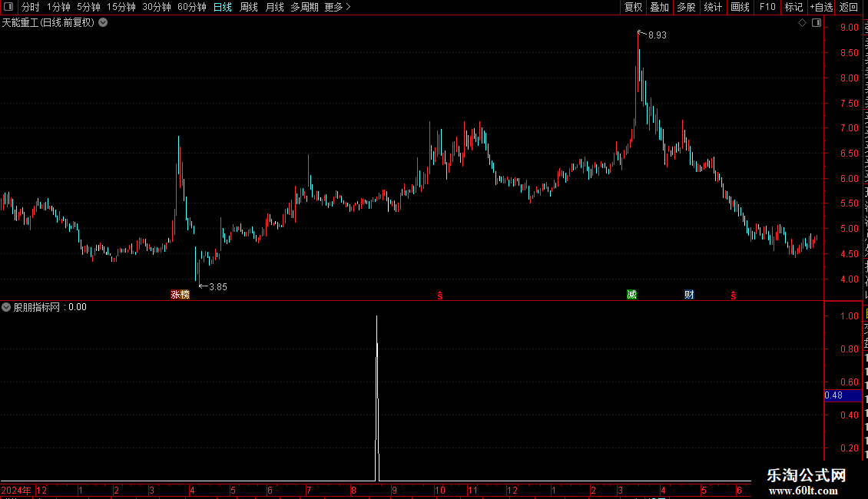The width and height of the screenshot is (868, 499).
Task: Expand the 更多 periods menu
Action: click(337, 7)
